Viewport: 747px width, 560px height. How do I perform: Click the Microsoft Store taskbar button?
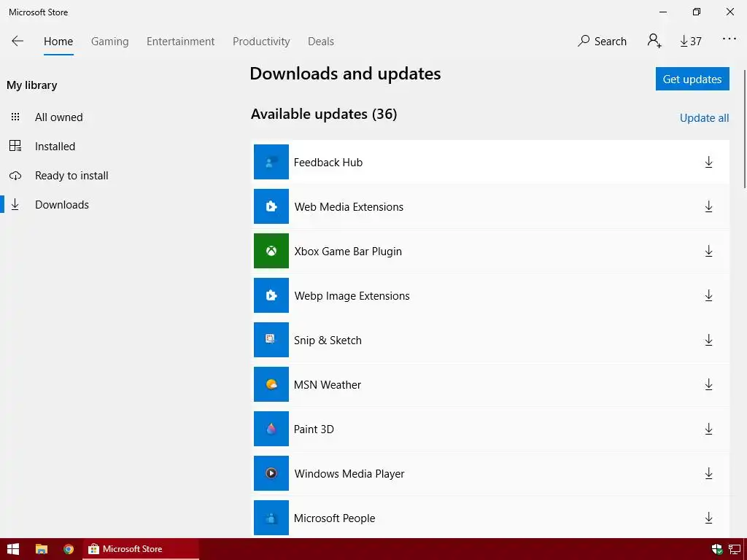coord(141,549)
